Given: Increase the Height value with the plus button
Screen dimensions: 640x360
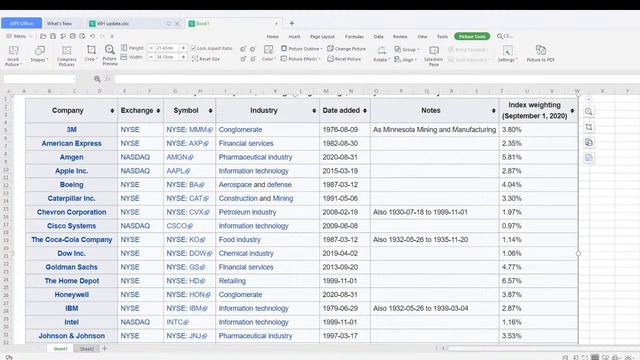Looking at the screenshot, I should 183,48.
